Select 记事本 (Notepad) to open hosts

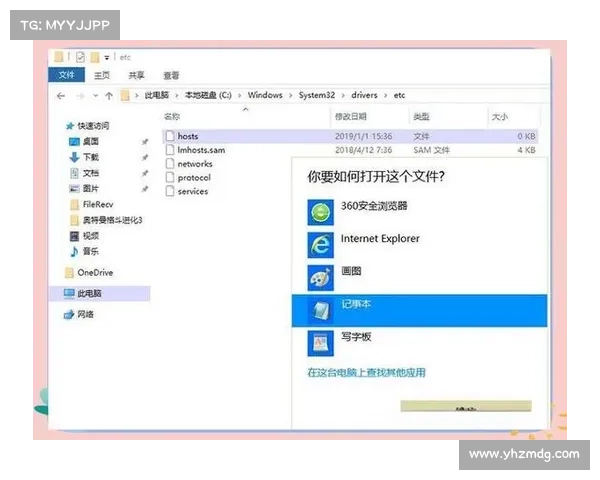click(357, 305)
